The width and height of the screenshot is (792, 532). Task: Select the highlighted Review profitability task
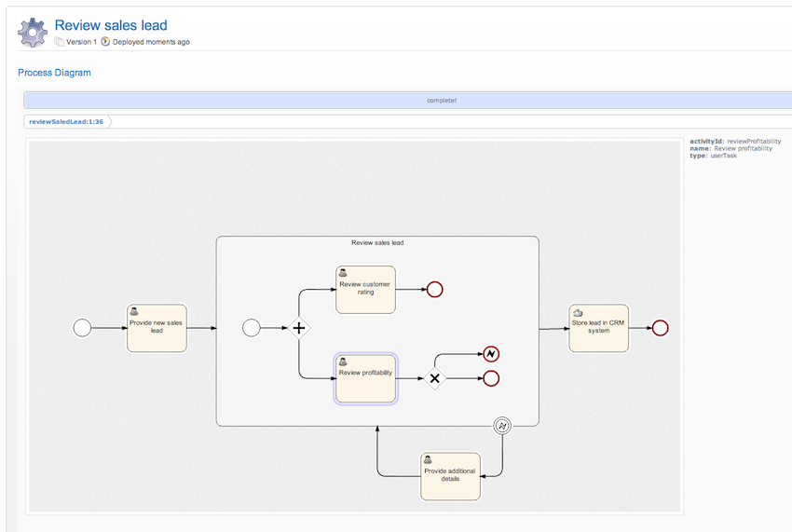coord(365,377)
